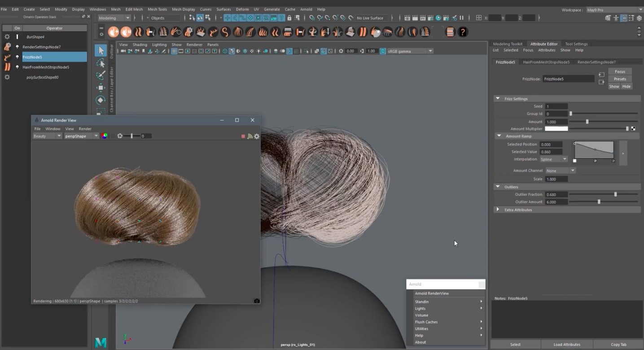644x350 pixels.
Task: Stop render with red square icon
Action: click(x=243, y=136)
